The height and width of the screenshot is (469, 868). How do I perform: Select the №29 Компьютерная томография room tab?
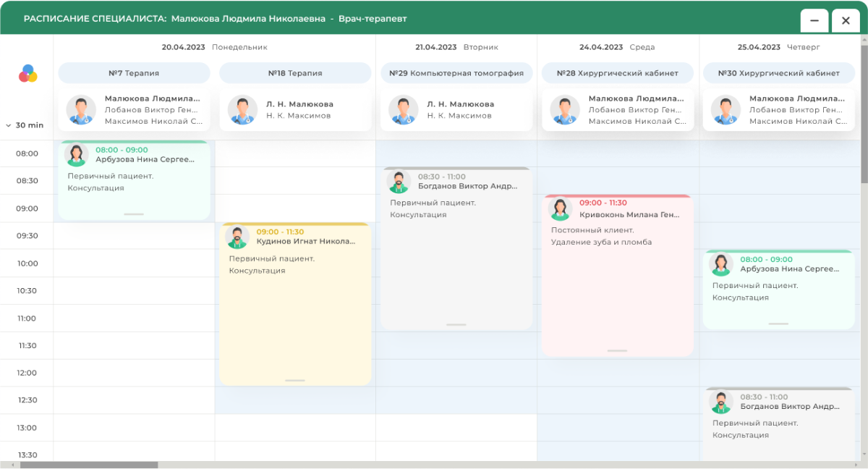[456, 73]
